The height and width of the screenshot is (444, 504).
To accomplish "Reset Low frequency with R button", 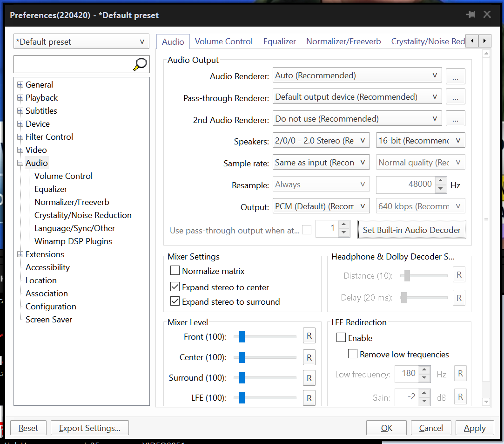I will (460, 374).
